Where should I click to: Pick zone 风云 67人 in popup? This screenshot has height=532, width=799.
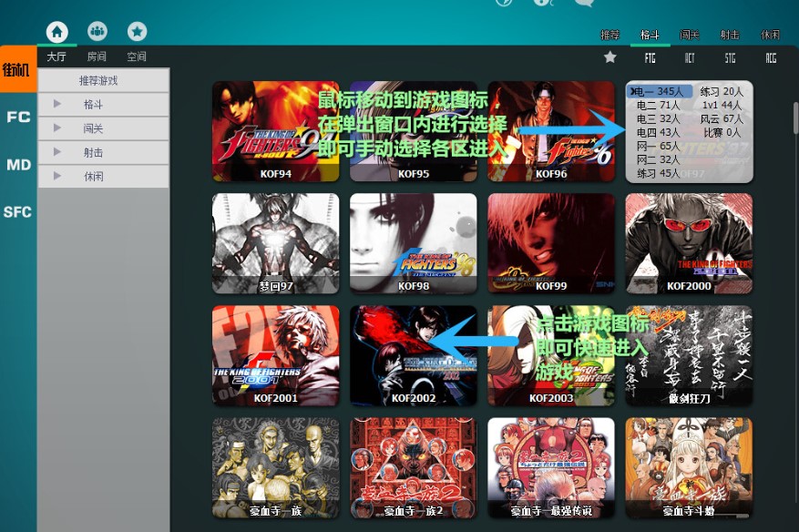pos(722,119)
